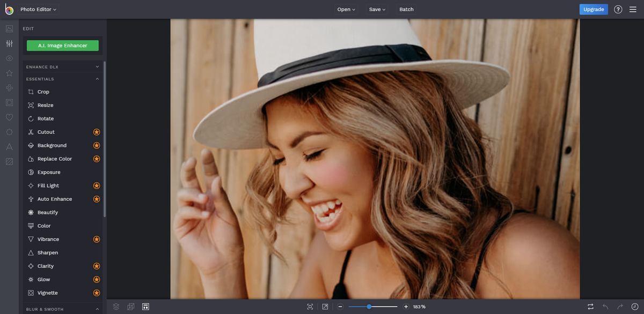
Task: Open the Overlays sidebar icon
Action: tap(9, 132)
